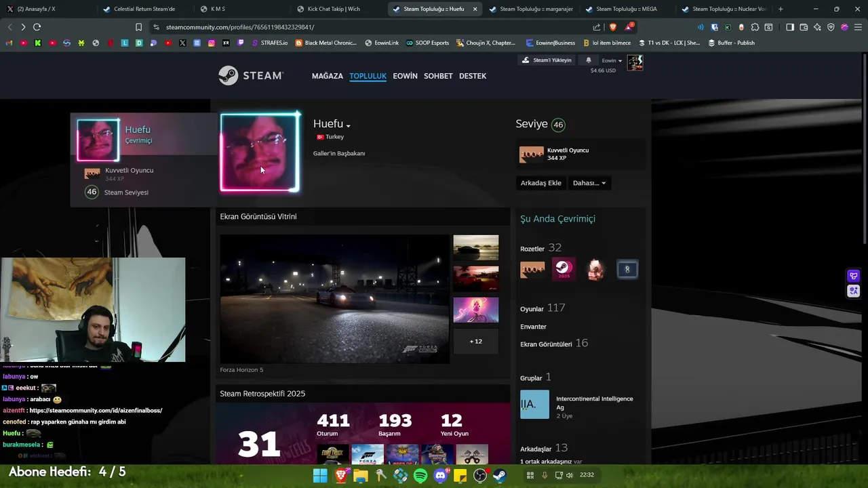The height and width of the screenshot is (488, 868).
Task: Open the TOPLULUK menu
Action: [x=368, y=76]
